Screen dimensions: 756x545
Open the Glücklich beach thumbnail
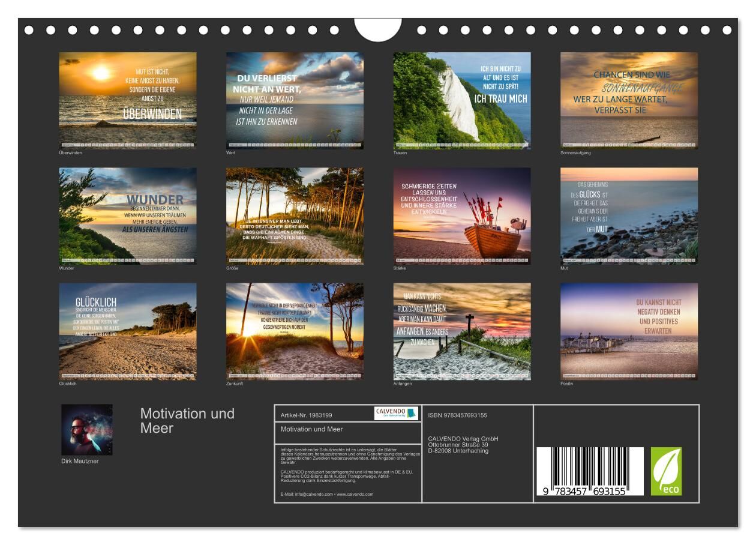click(128, 331)
